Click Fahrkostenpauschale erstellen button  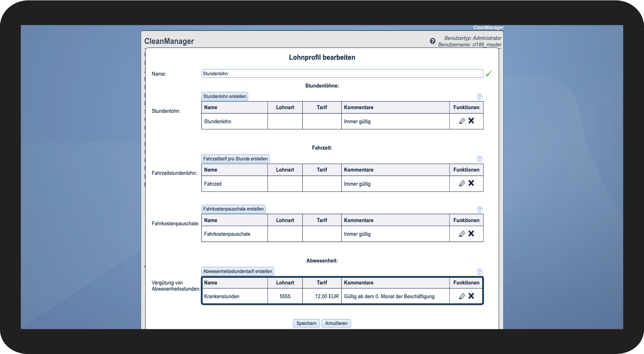pyautogui.click(x=233, y=209)
